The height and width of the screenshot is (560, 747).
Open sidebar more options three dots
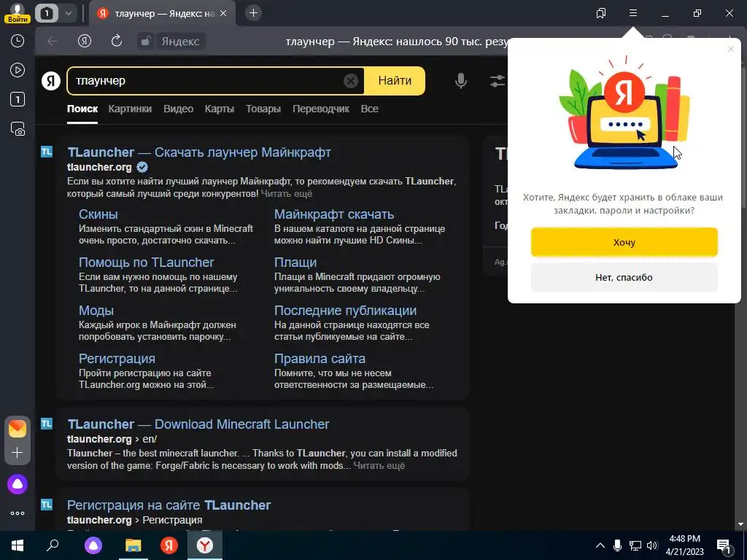(x=18, y=513)
